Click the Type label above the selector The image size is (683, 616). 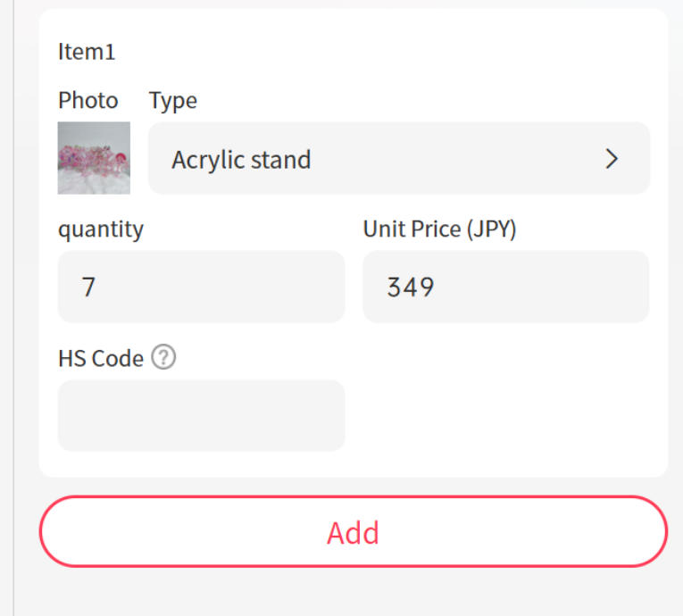tap(172, 100)
